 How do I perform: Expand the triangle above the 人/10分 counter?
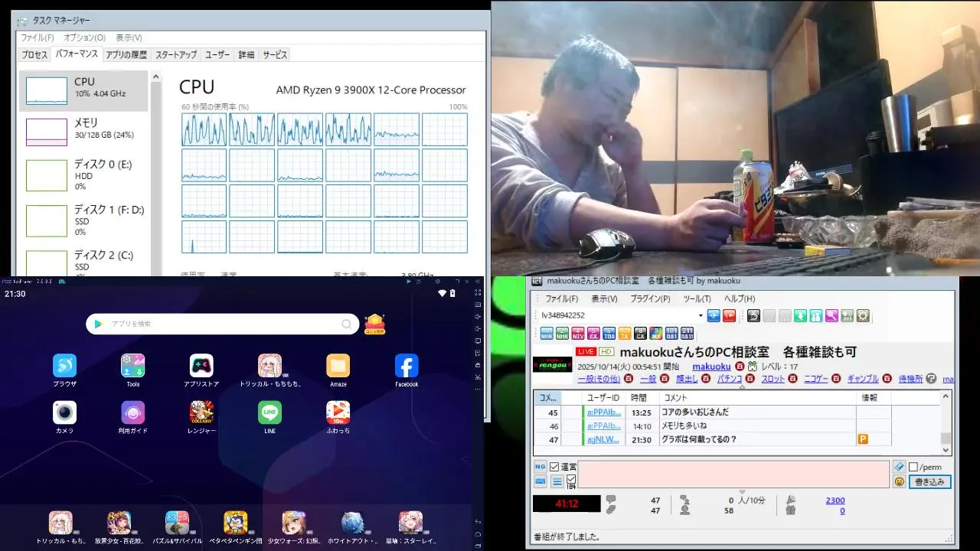[x=742, y=492]
